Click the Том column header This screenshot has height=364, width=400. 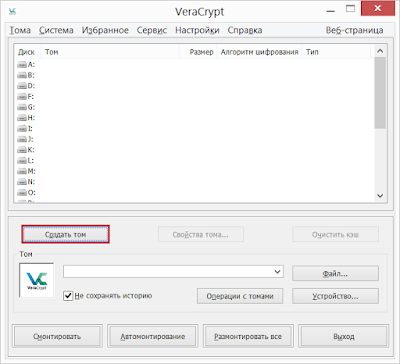110,52
